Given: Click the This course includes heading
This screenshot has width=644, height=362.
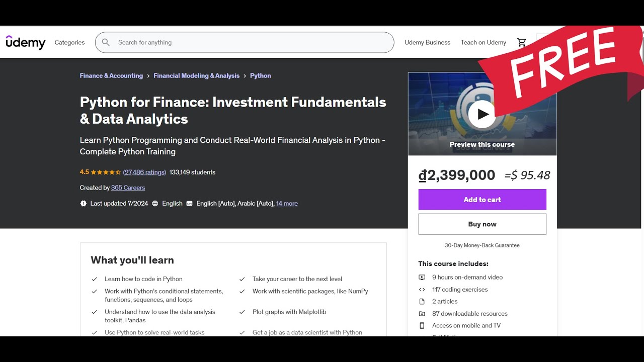Looking at the screenshot, I should click(453, 263).
